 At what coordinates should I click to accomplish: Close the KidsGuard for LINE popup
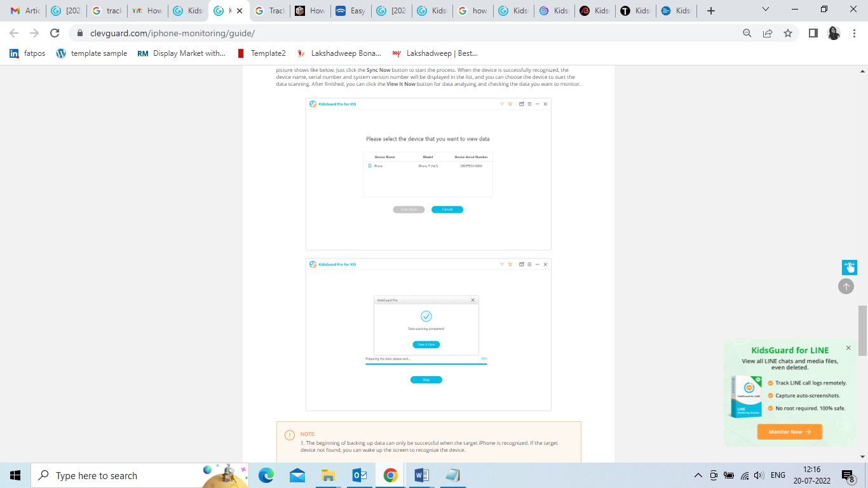[x=848, y=348]
